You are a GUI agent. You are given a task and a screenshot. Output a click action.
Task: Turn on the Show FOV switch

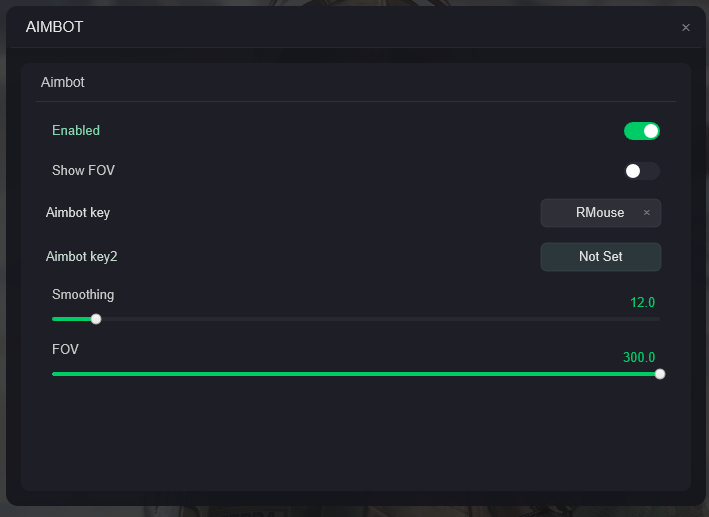tap(642, 171)
